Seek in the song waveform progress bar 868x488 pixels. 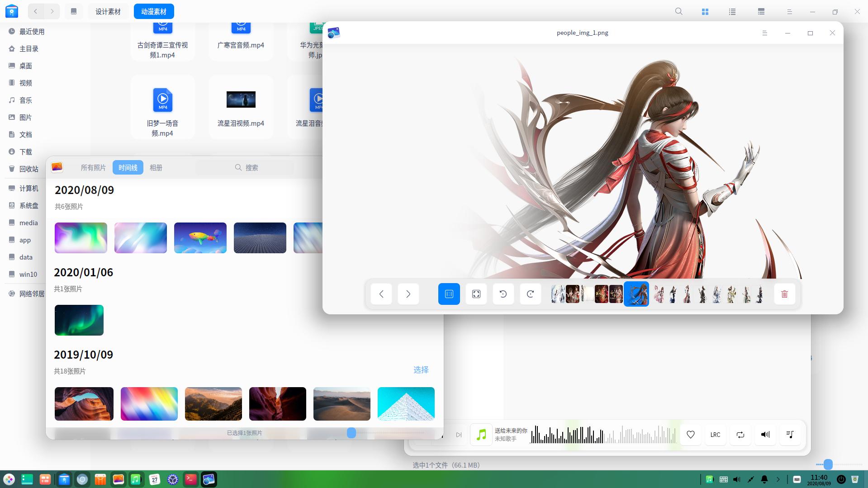[602, 434]
